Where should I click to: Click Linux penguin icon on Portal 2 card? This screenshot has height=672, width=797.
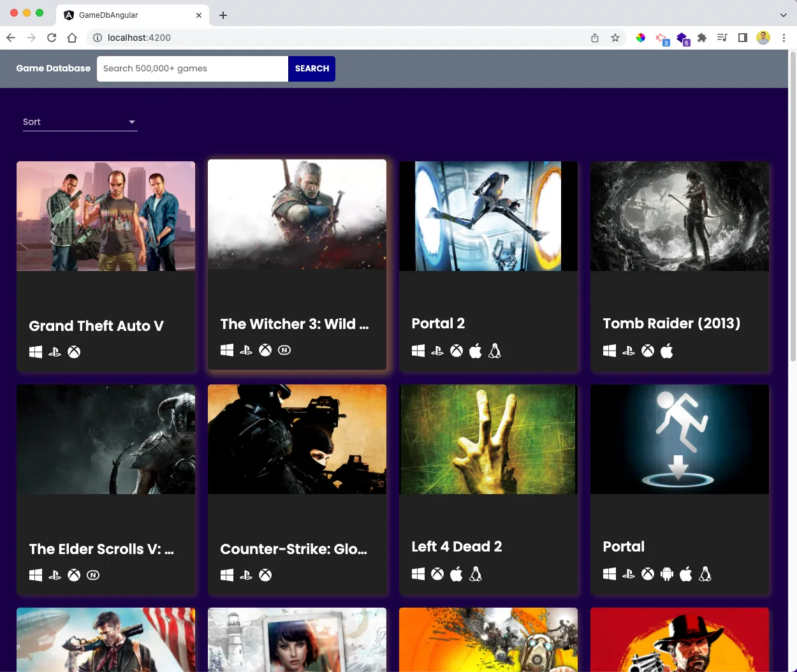[495, 351]
